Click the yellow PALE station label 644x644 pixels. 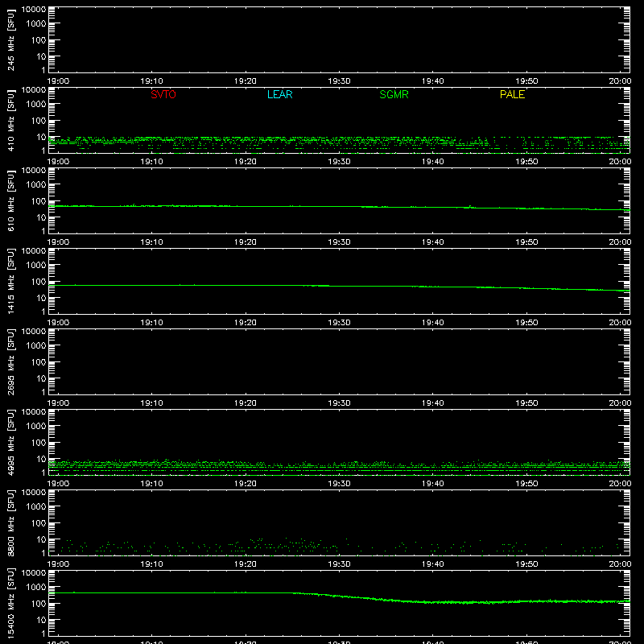pyautogui.click(x=512, y=94)
